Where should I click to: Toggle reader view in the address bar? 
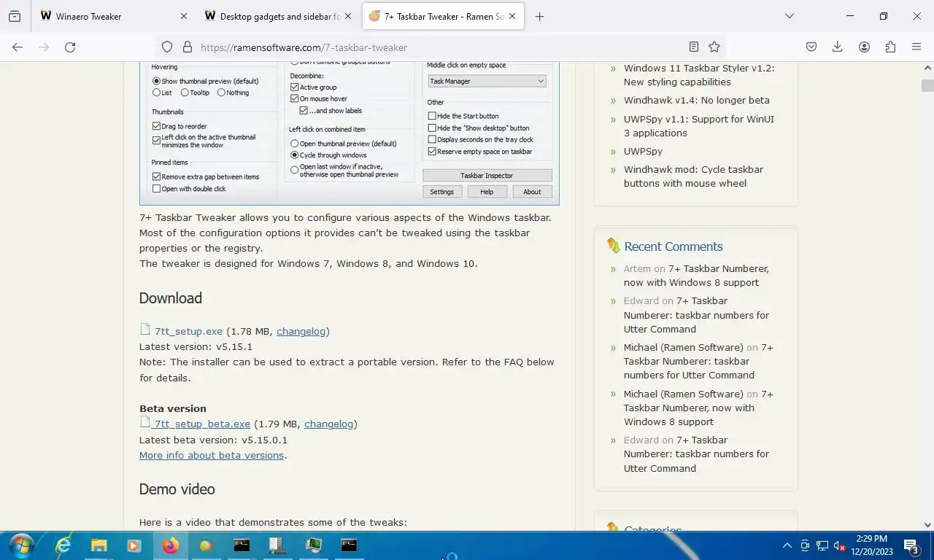tap(693, 47)
